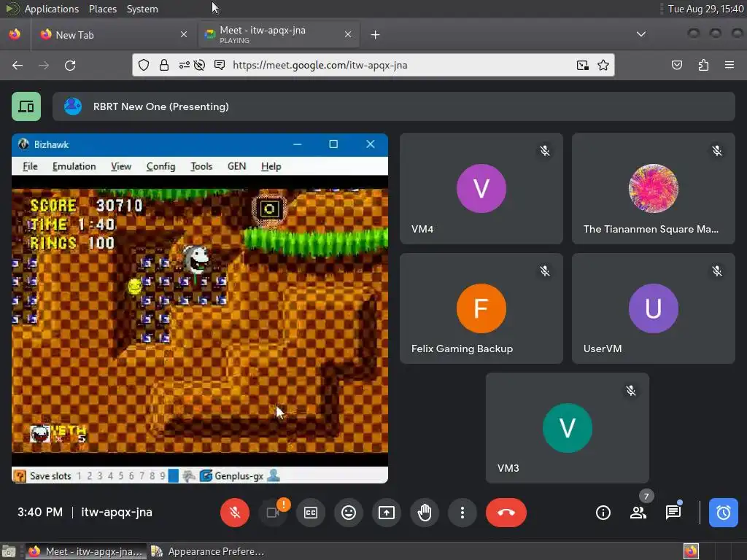This screenshot has height=560, width=747.
Task: Switch to the New Tab browser tab
Action: [x=113, y=35]
